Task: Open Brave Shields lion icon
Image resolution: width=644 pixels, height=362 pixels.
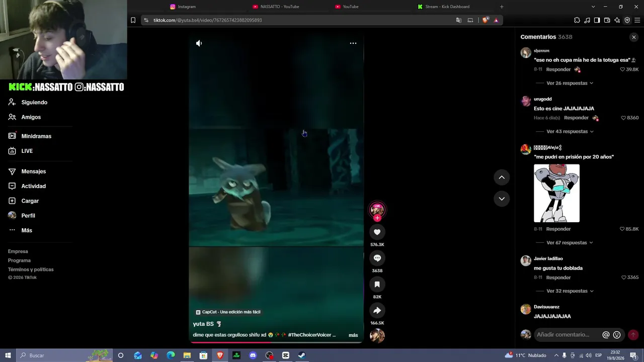Action: click(485, 20)
